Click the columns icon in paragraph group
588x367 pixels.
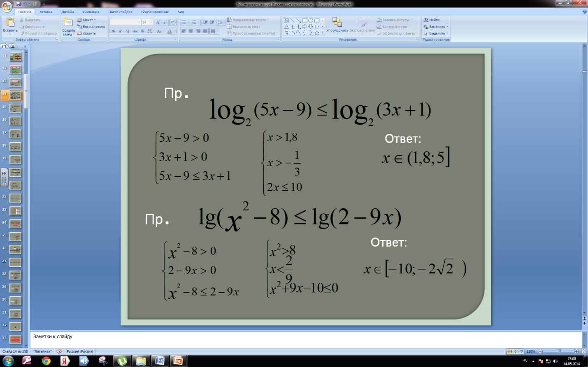point(214,31)
